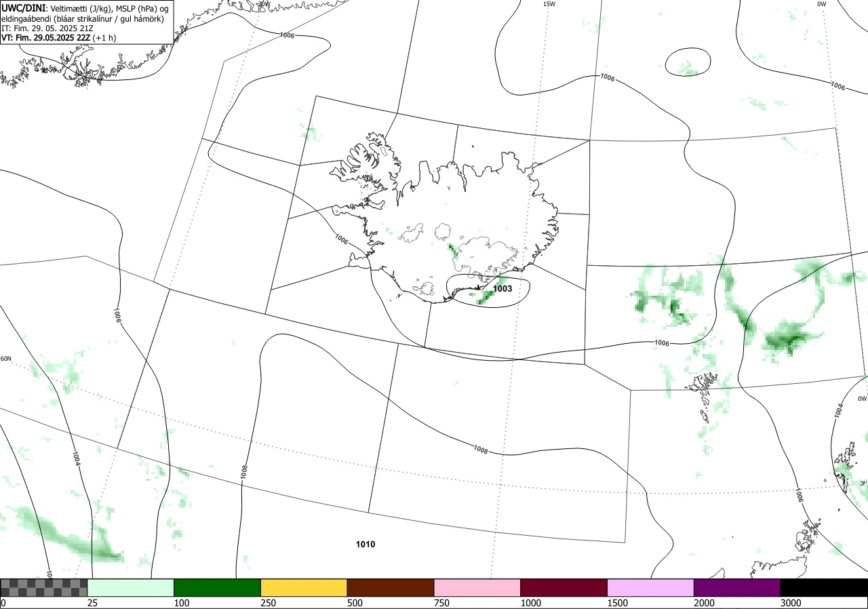The image size is (868, 609).
Task: Click the "3000" legend scale value
Action: click(x=791, y=603)
